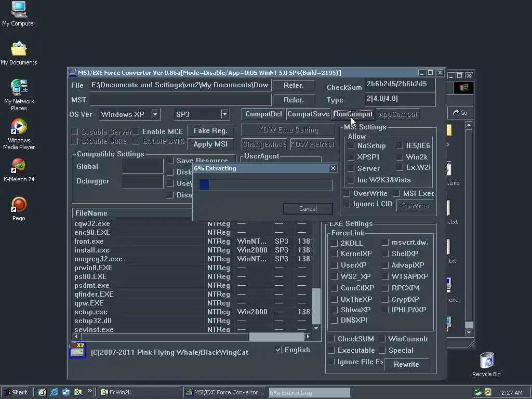Toggle the NoSetup checkbox
This screenshot has height=399, width=532.
(351, 145)
